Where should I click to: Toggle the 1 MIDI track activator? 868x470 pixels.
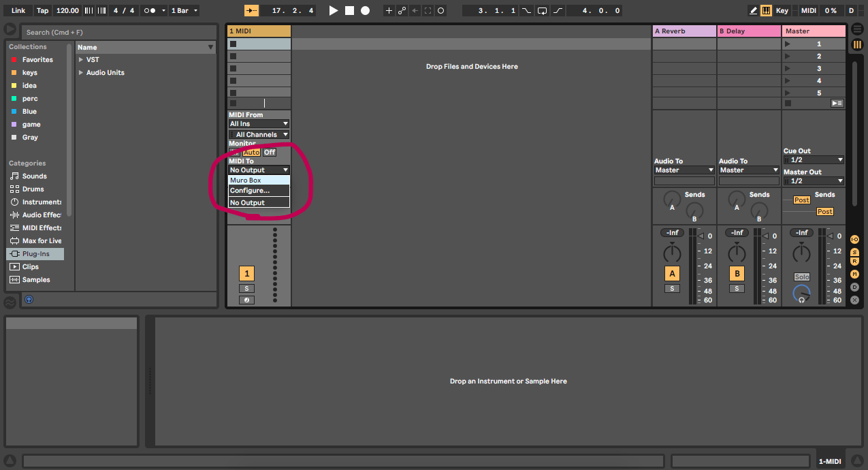(x=246, y=274)
